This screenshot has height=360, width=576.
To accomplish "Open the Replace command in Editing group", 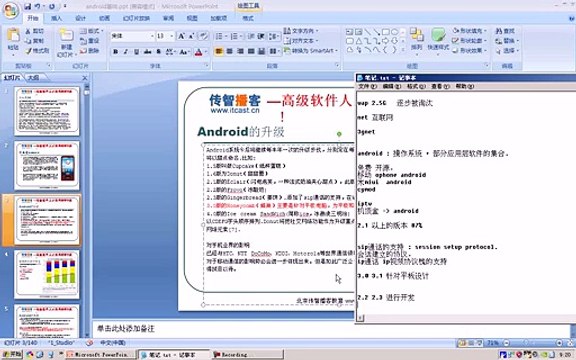I will point(507,41).
